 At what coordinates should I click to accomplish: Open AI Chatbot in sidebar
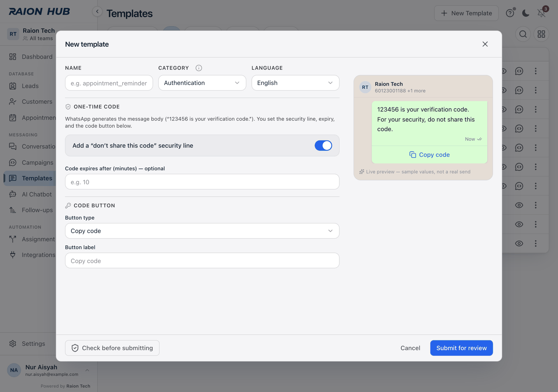click(31, 194)
